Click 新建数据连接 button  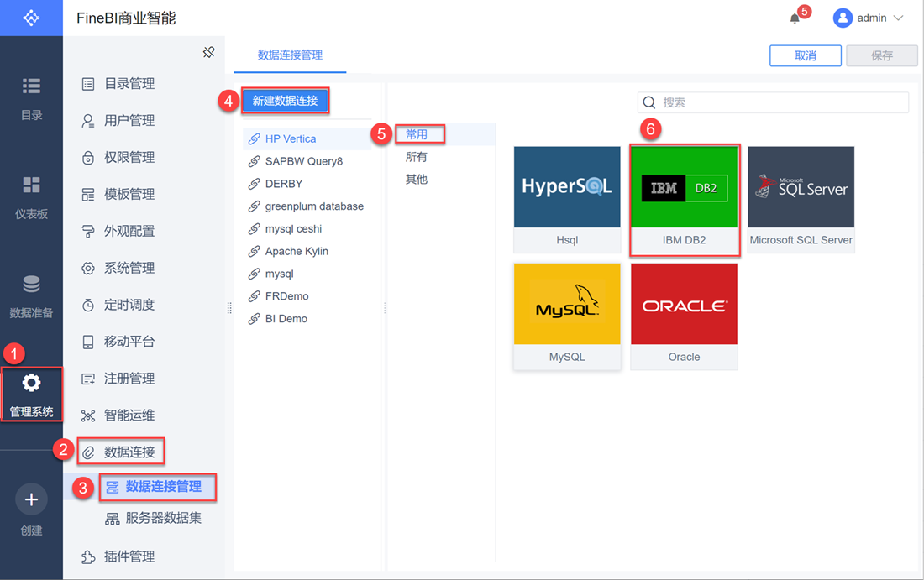click(x=286, y=101)
